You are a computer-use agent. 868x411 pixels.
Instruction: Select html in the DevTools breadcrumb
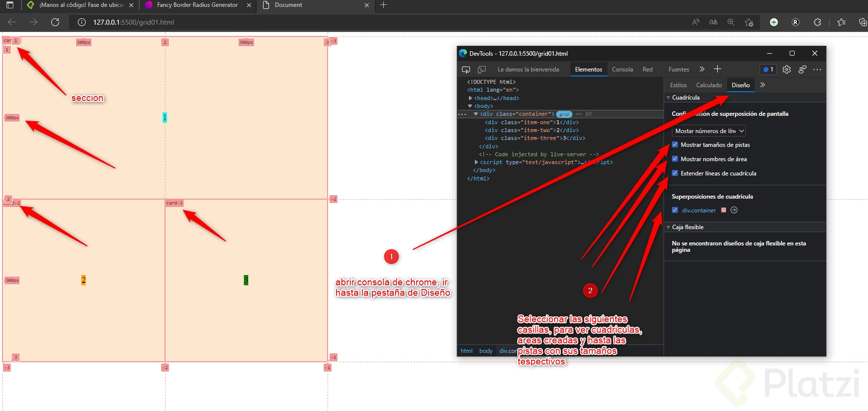467,351
